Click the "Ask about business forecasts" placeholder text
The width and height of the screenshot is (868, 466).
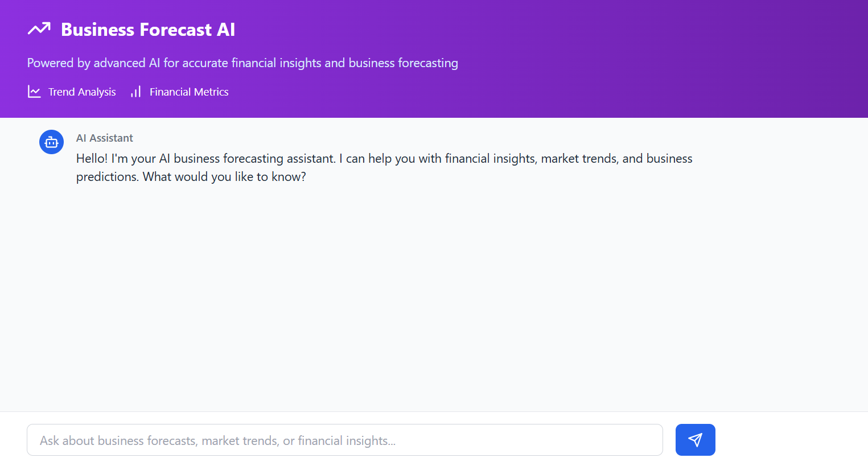[x=217, y=440]
